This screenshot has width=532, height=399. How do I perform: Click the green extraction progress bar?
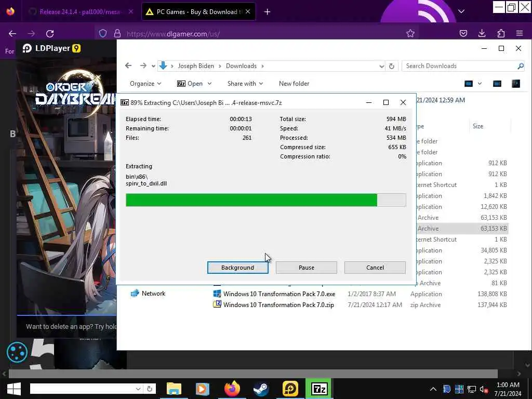click(x=265, y=200)
